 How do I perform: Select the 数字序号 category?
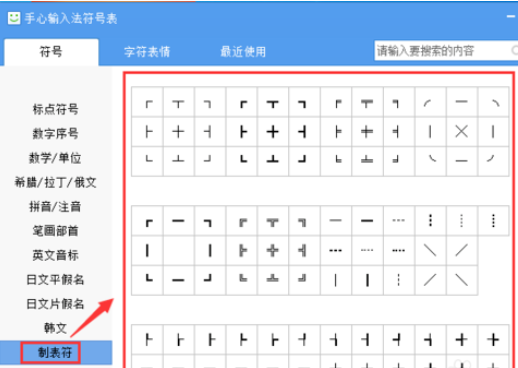(x=55, y=133)
